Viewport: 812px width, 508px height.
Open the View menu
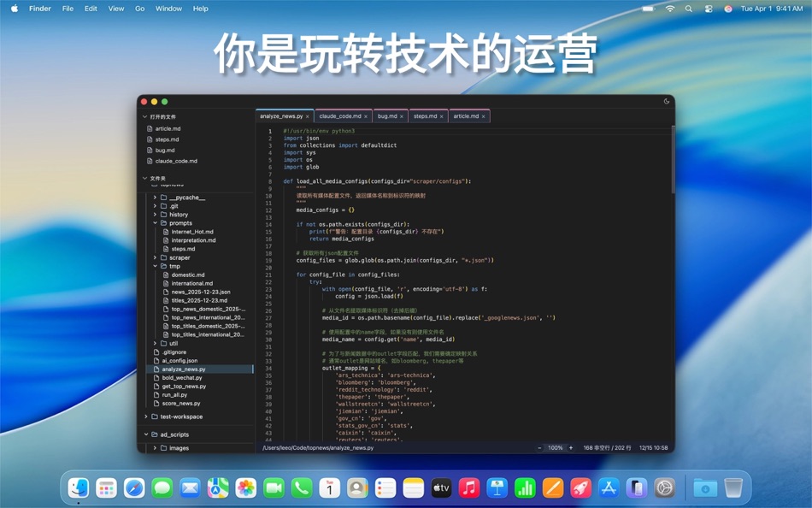click(116, 9)
